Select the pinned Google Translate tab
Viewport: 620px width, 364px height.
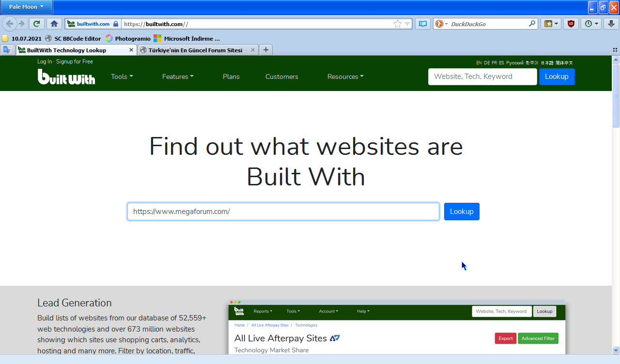point(7,50)
